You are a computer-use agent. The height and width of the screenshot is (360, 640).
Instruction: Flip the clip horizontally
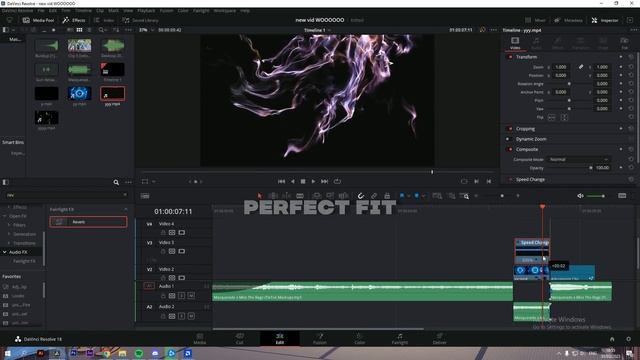pos(551,118)
